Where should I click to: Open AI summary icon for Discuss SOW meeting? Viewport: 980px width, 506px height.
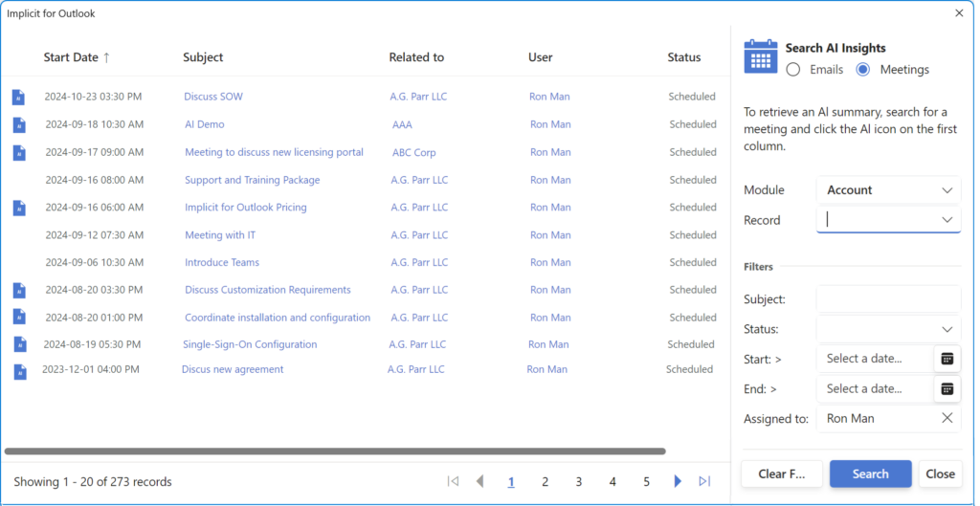[x=18, y=97]
